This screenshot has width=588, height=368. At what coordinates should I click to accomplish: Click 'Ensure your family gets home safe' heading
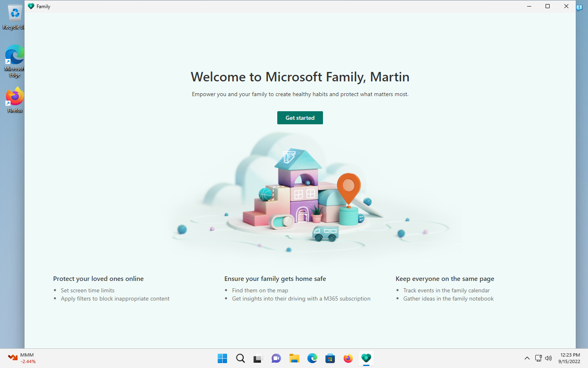tap(275, 279)
